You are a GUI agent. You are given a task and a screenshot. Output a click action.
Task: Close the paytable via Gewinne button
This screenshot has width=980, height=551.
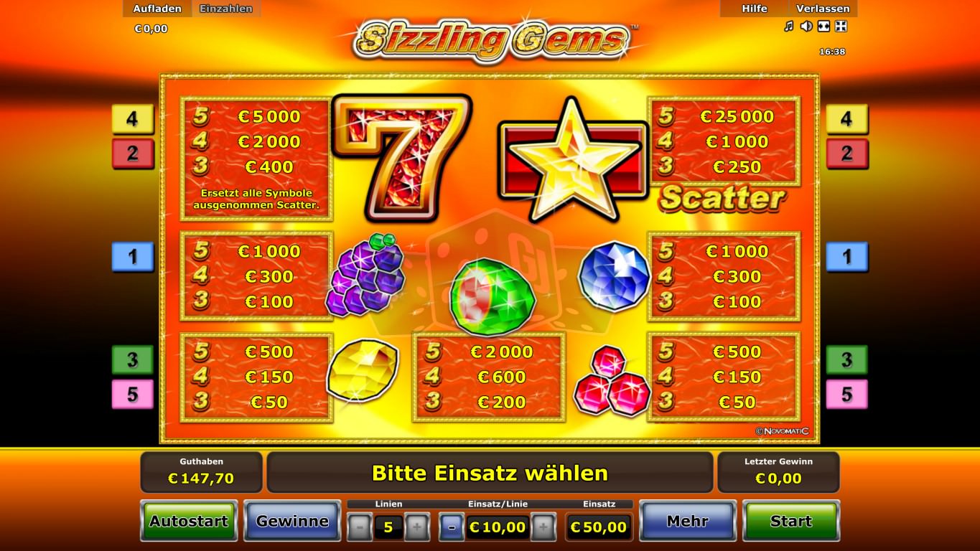click(292, 521)
